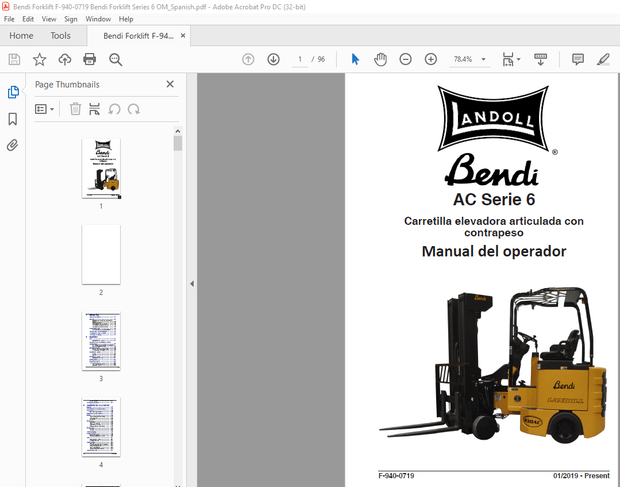Print the document using printer icon
The image size is (620, 487).
[90, 59]
